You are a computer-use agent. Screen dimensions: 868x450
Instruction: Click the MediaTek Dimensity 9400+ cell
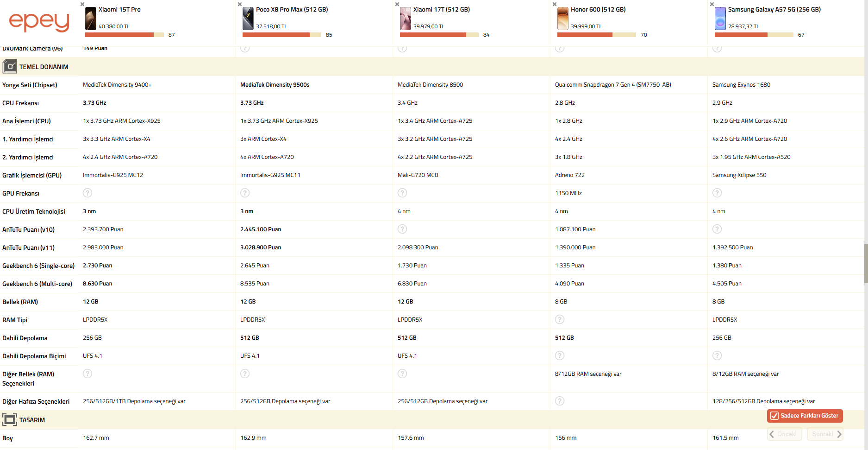pyautogui.click(x=117, y=84)
